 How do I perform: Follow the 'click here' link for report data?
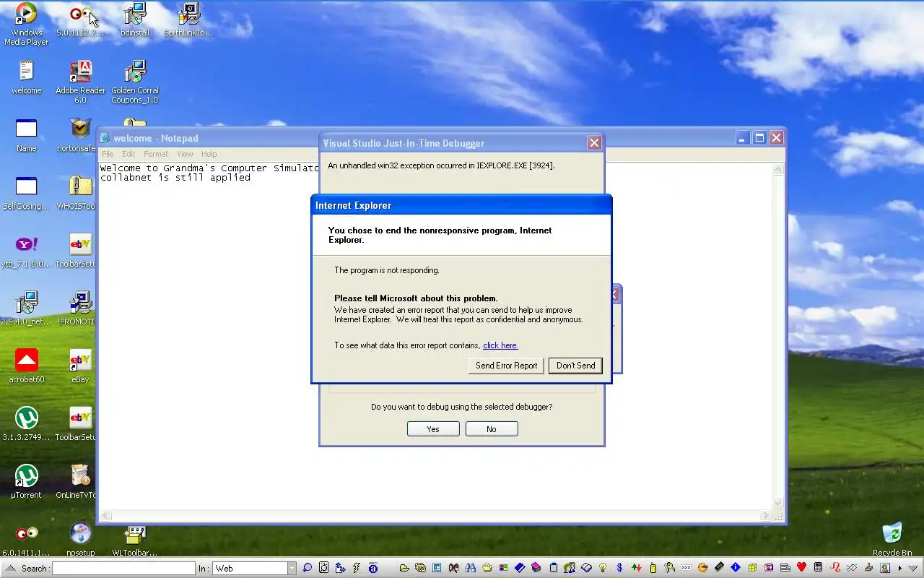tap(500, 345)
